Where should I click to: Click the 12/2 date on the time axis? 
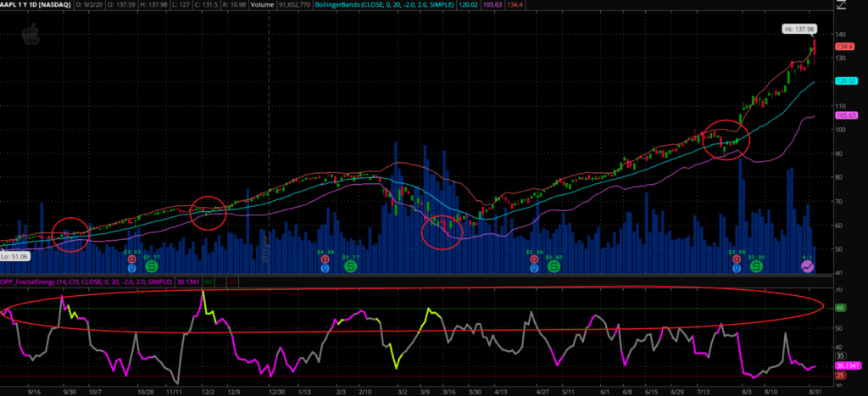209,391
